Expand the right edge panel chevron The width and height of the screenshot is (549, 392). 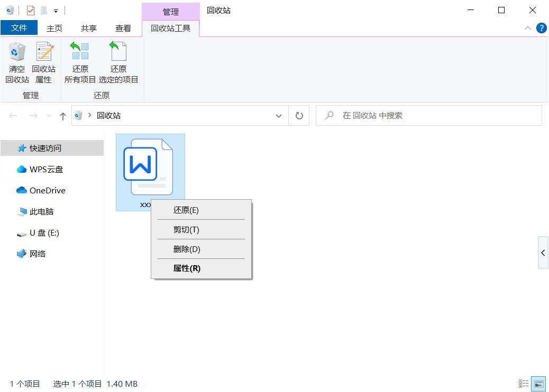coord(543,253)
